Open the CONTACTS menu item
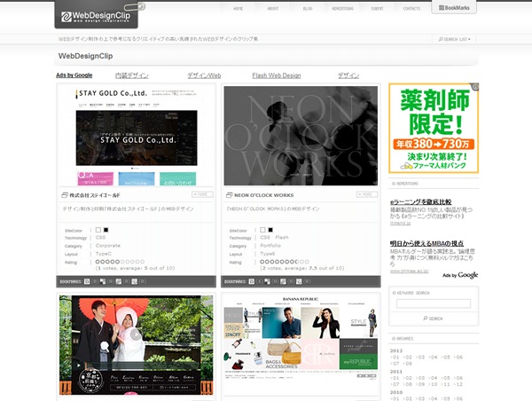The width and height of the screenshot is (532, 401). pyautogui.click(x=411, y=9)
